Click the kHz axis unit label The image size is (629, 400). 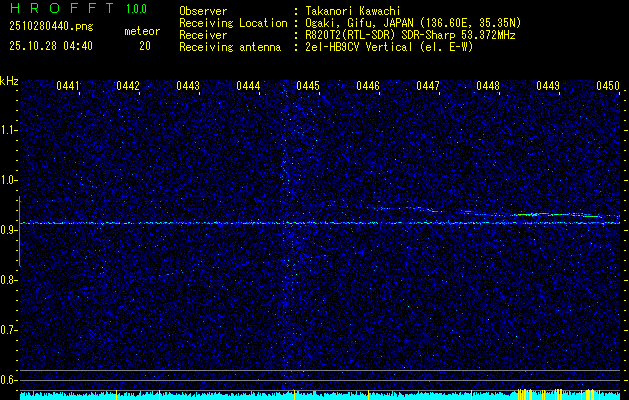pyautogui.click(x=10, y=81)
